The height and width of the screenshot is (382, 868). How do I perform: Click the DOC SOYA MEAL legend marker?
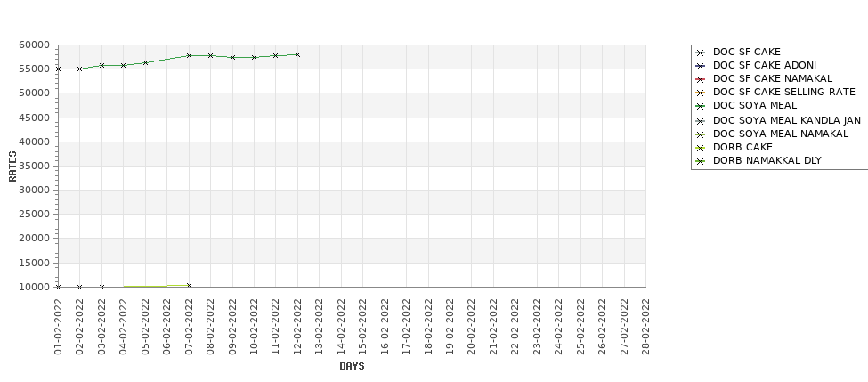pos(701,106)
